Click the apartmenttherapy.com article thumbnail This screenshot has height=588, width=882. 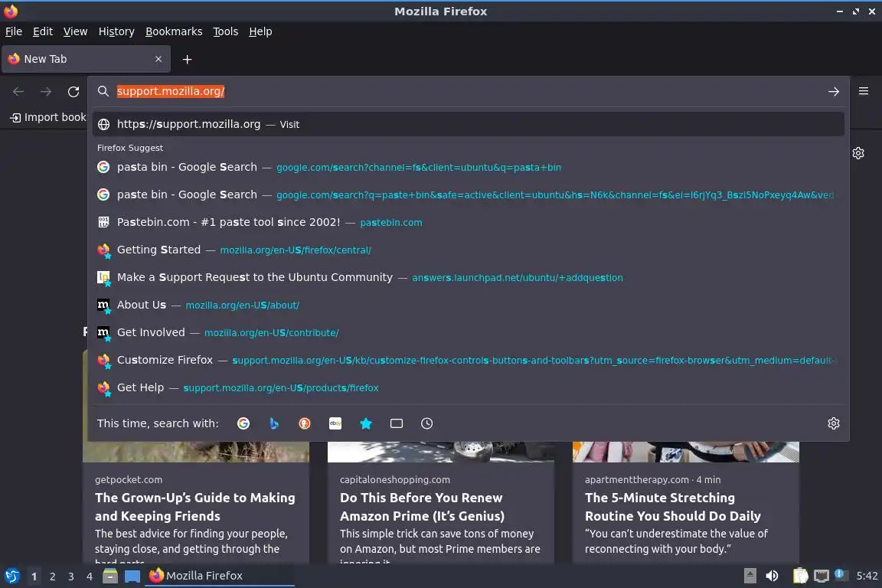click(x=686, y=452)
